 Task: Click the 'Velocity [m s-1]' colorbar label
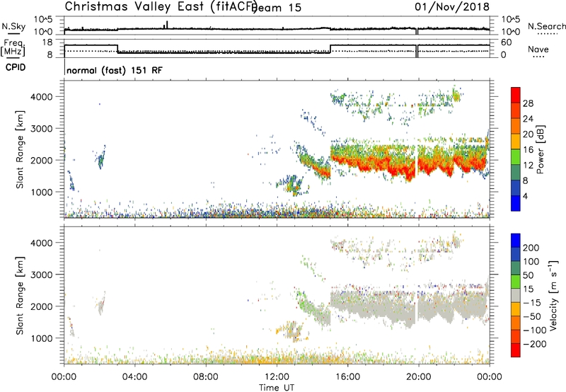point(553,296)
